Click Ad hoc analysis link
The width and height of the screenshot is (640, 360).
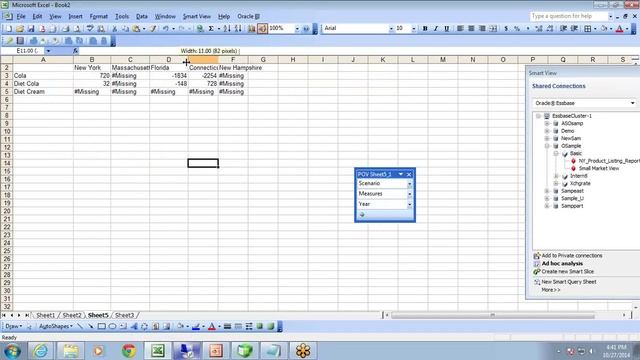tap(562, 264)
